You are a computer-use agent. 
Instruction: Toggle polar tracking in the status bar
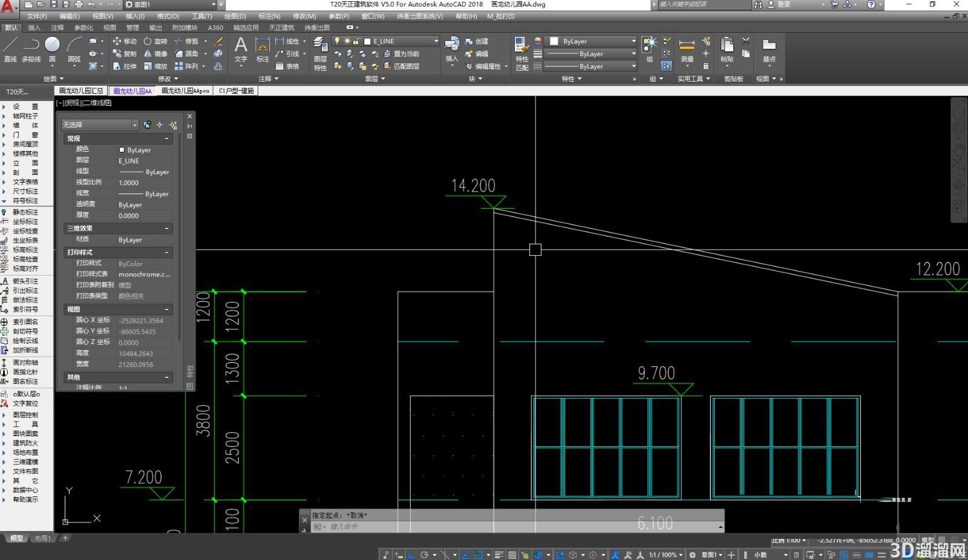click(425, 555)
